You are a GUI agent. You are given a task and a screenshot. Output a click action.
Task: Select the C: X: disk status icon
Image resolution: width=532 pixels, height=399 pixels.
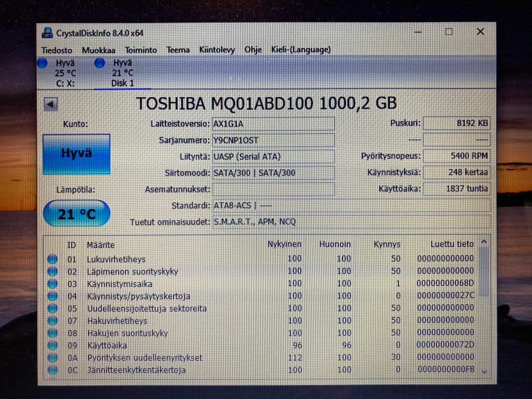(x=42, y=63)
